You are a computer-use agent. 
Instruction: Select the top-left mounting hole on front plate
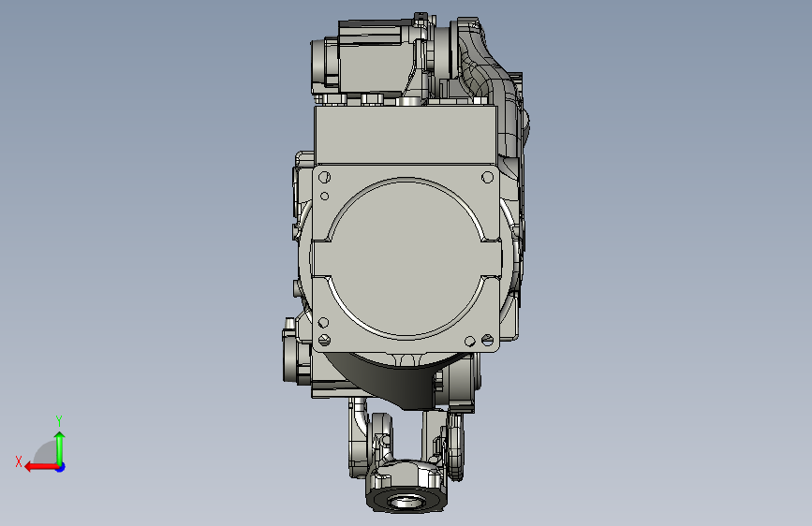tap(324, 177)
